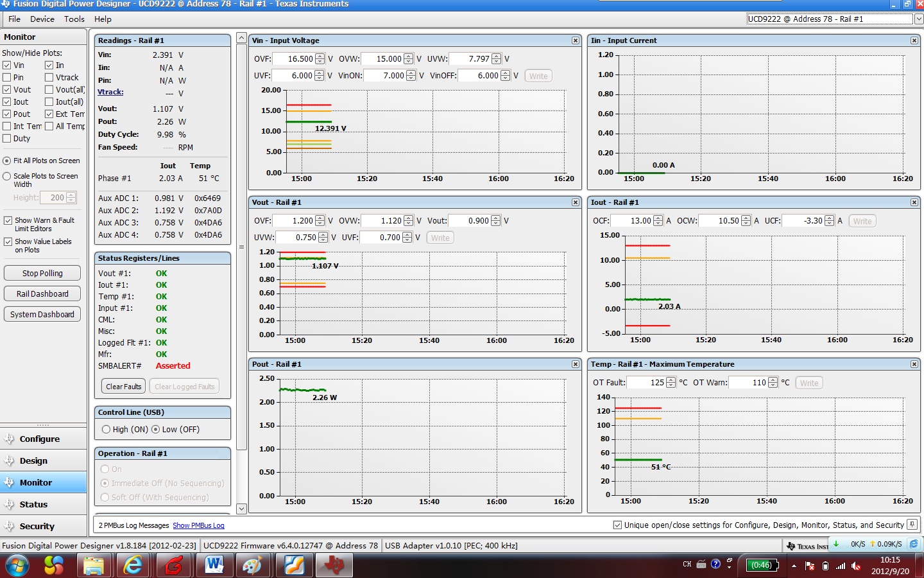Click the pin icon beside unique settings option
This screenshot has height=578, width=924.
pos(912,525)
